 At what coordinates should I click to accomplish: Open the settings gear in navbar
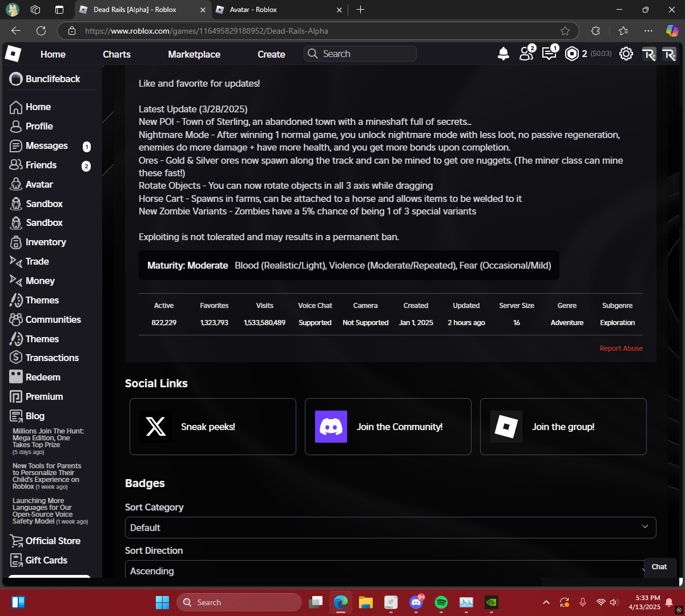point(626,54)
